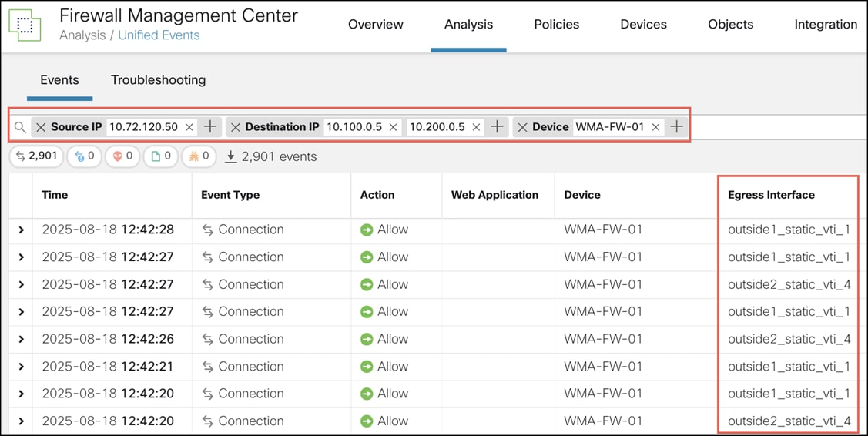868x436 pixels.
Task: Toggle the malware events count pill
Action: pos(199,156)
